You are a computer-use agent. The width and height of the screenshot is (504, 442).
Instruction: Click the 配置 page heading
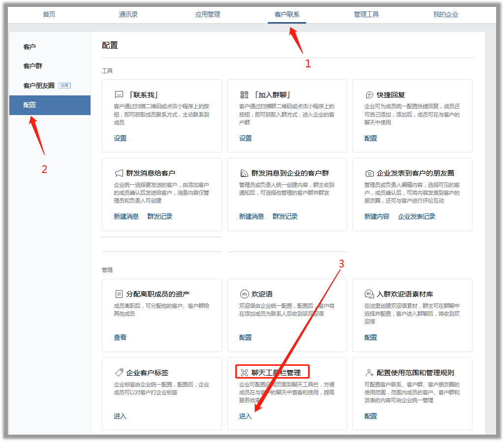(x=110, y=45)
